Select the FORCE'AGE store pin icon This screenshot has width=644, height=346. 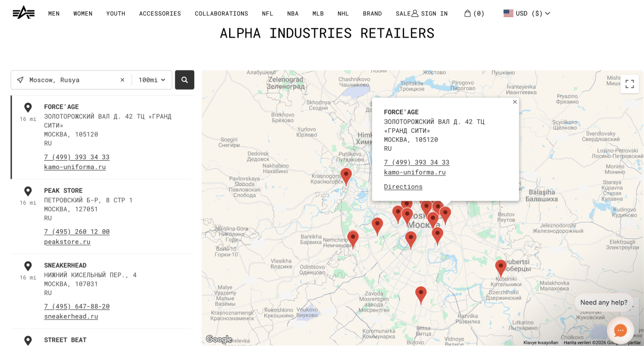tap(28, 108)
